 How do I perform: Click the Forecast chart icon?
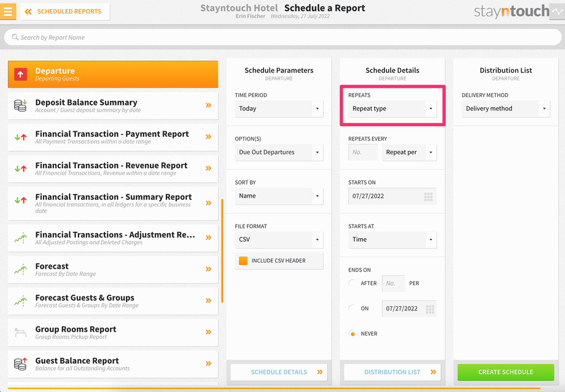[x=20, y=269]
